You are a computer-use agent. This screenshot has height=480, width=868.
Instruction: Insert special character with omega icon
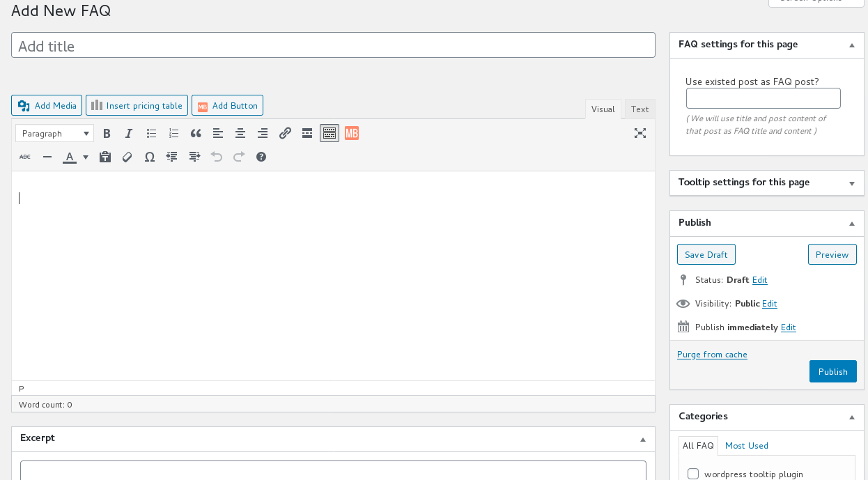150,157
